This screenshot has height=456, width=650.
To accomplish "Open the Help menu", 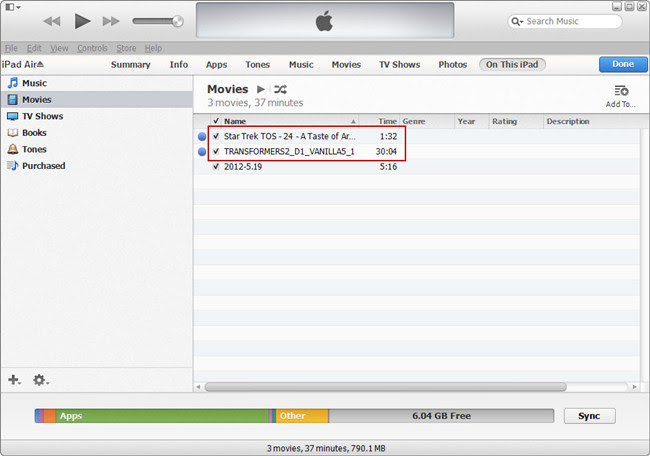I will click(x=153, y=48).
